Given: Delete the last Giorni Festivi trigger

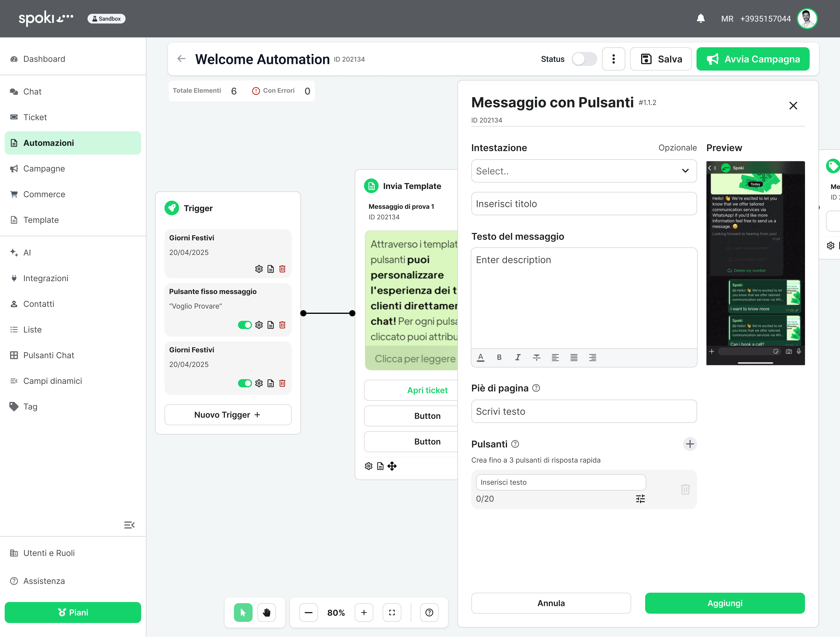Looking at the screenshot, I should (x=282, y=383).
